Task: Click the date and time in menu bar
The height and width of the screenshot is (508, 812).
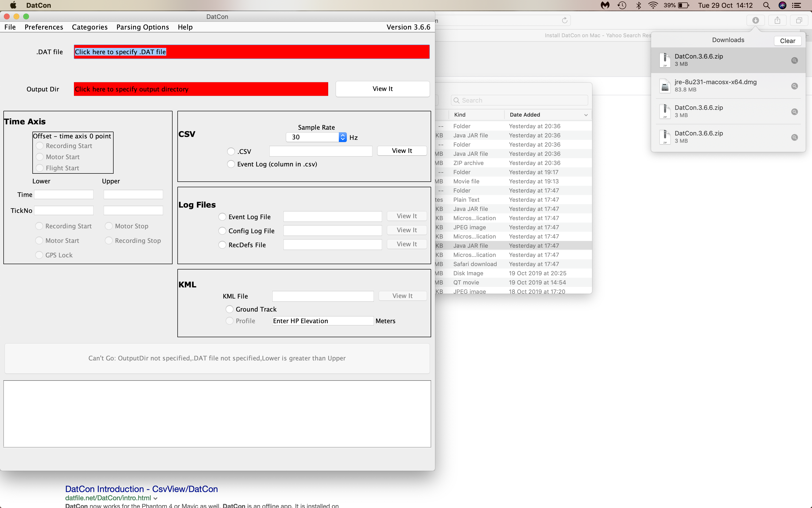Action: coord(725,5)
